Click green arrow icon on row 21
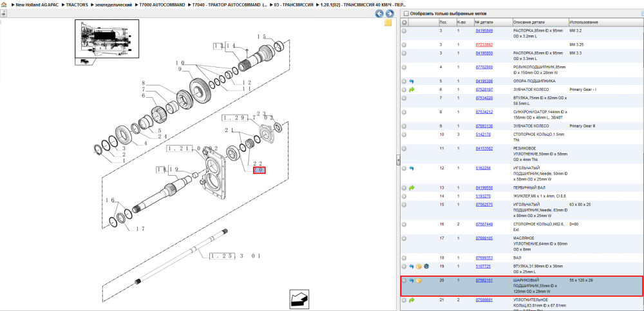 [x=412, y=300]
